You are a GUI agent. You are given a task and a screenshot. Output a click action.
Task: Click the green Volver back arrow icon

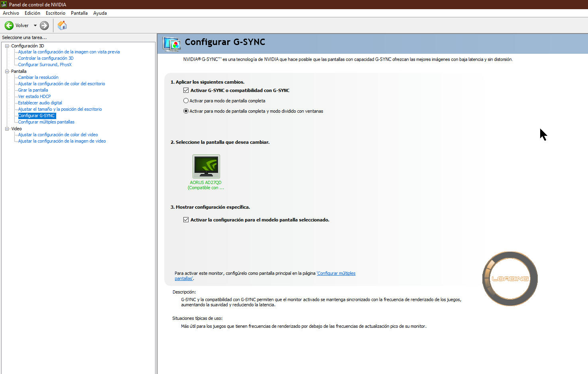click(x=9, y=25)
